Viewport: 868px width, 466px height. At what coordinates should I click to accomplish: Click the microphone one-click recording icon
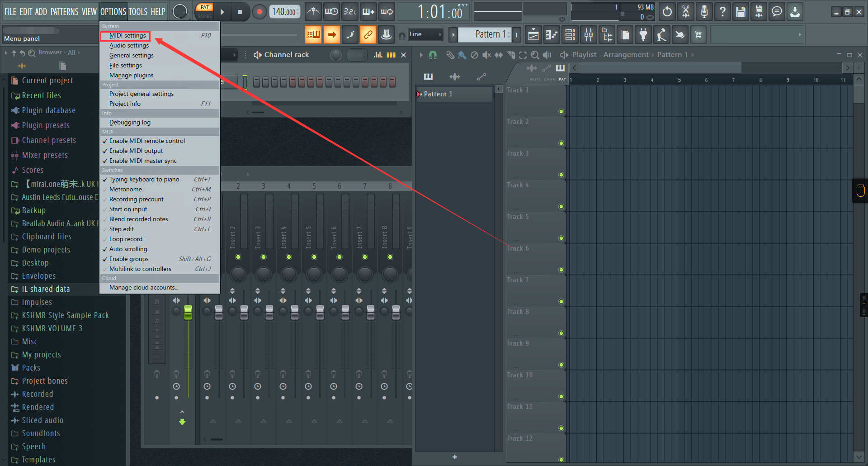tap(704, 12)
